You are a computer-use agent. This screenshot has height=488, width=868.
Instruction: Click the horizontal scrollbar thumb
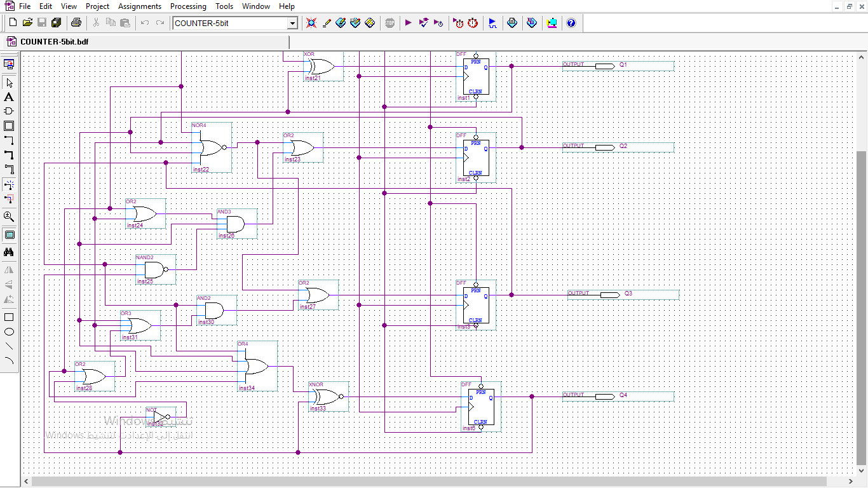coord(429,481)
